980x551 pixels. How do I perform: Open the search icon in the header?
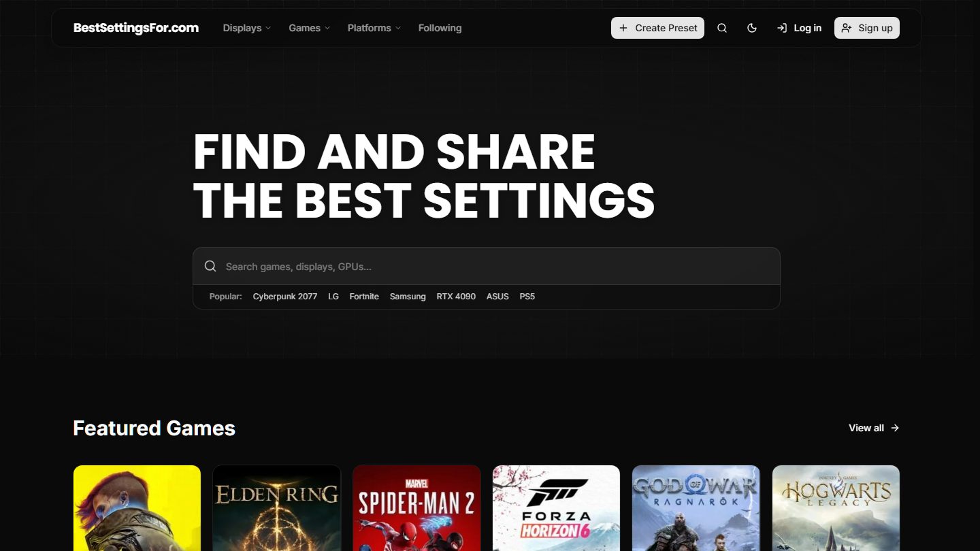(x=722, y=28)
